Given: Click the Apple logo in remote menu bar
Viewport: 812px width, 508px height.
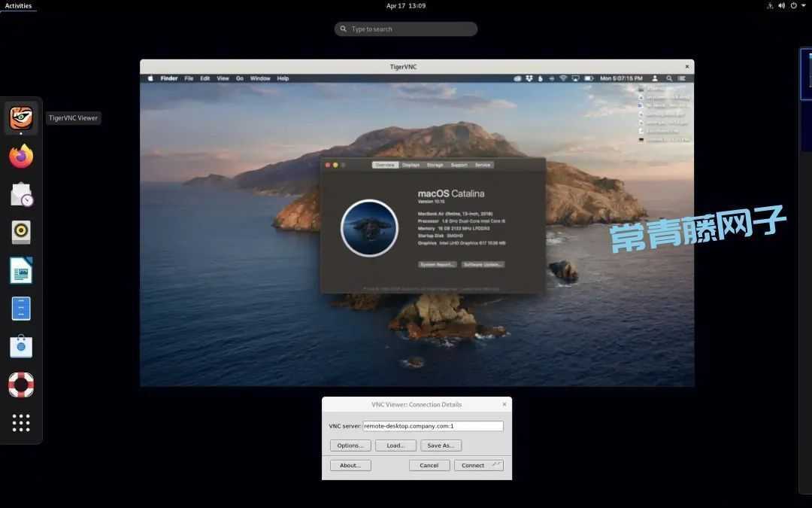Looking at the screenshot, I should (x=150, y=78).
